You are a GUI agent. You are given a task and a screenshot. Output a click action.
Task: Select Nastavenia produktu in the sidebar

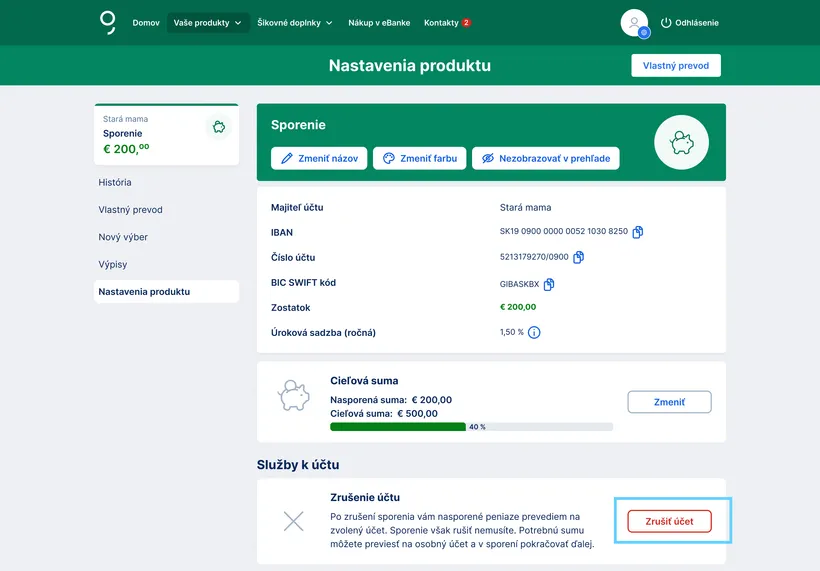(166, 292)
